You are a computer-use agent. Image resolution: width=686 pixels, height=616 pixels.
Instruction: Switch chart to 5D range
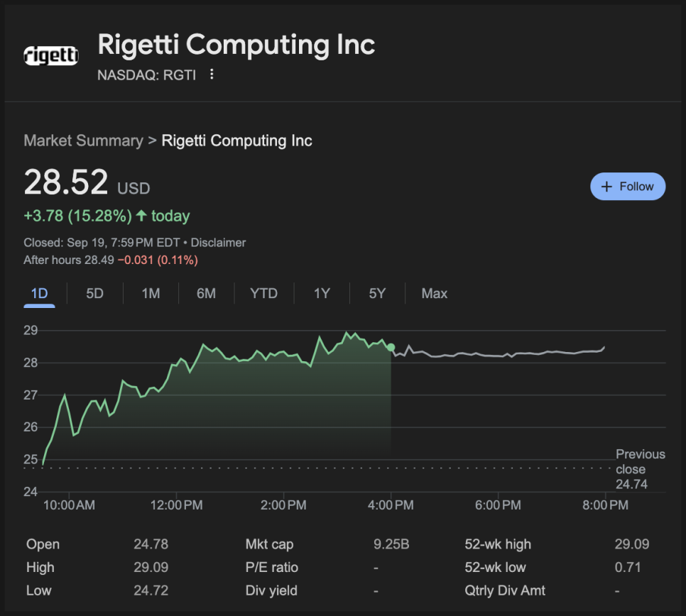point(94,293)
